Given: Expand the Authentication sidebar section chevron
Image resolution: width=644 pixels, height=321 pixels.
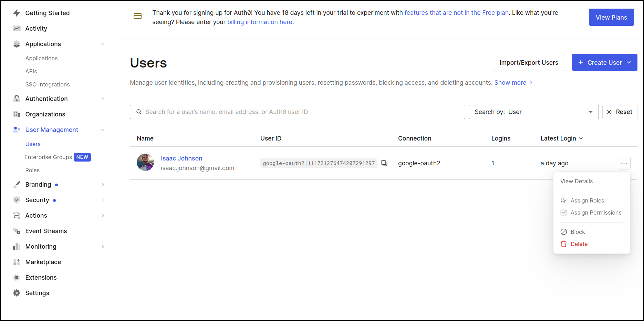Looking at the screenshot, I should tap(103, 99).
